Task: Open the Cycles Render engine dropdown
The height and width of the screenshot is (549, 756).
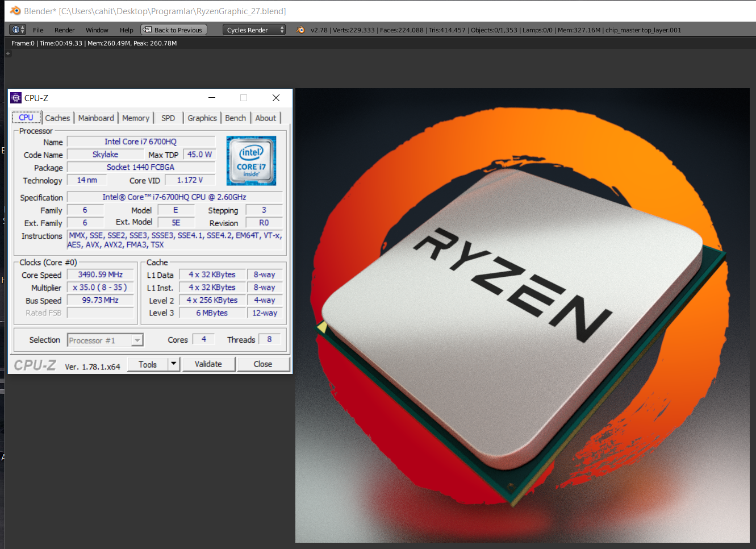Action: 254,30
